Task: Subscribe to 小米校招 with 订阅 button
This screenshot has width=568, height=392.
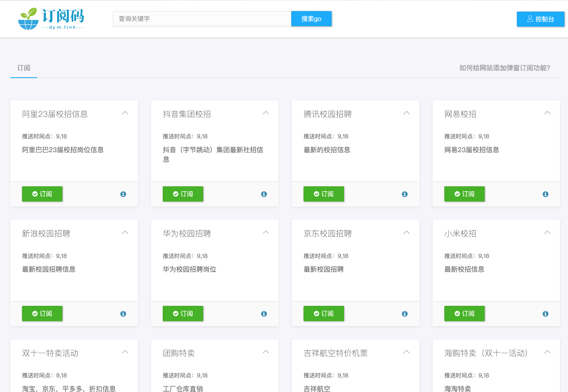Action: click(x=464, y=314)
